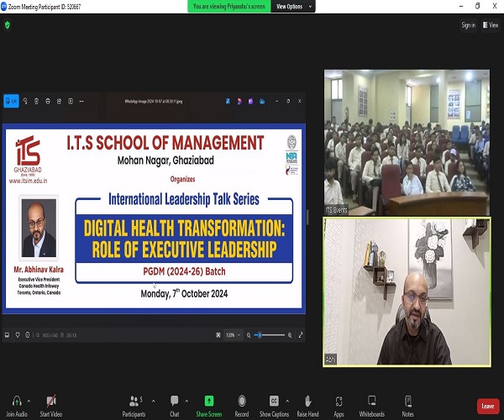Viewport: 504px width, 420px height.
Task: Click the slideshow icon in Photos toolbar
Action: [71, 102]
